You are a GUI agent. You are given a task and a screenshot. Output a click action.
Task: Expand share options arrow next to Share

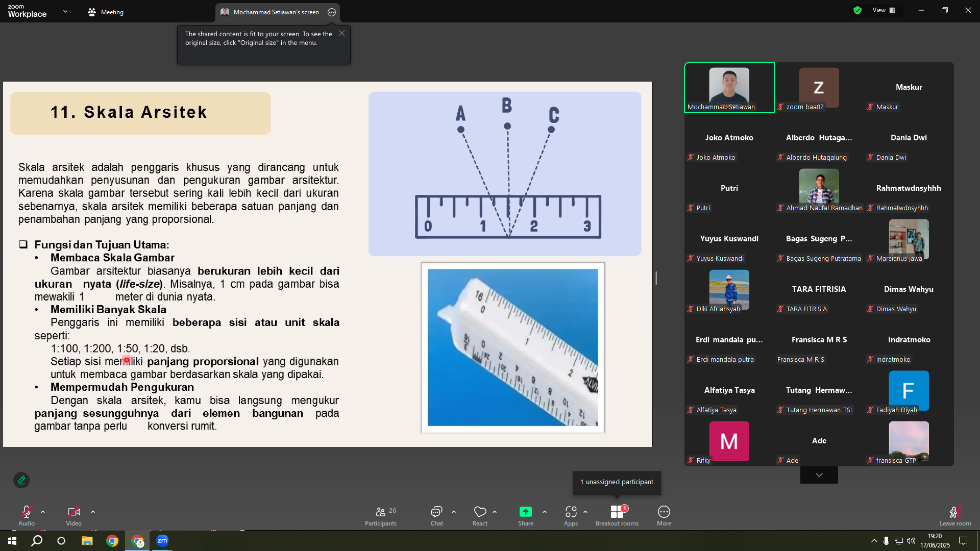click(545, 512)
